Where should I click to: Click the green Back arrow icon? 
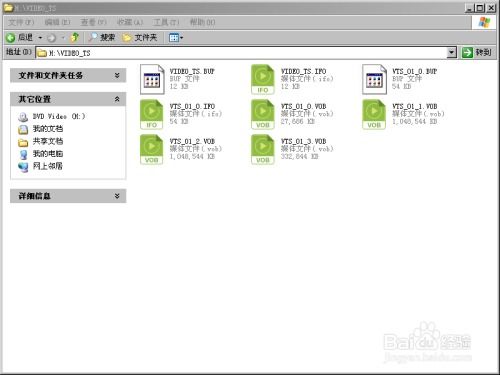(x=11, y=38)
